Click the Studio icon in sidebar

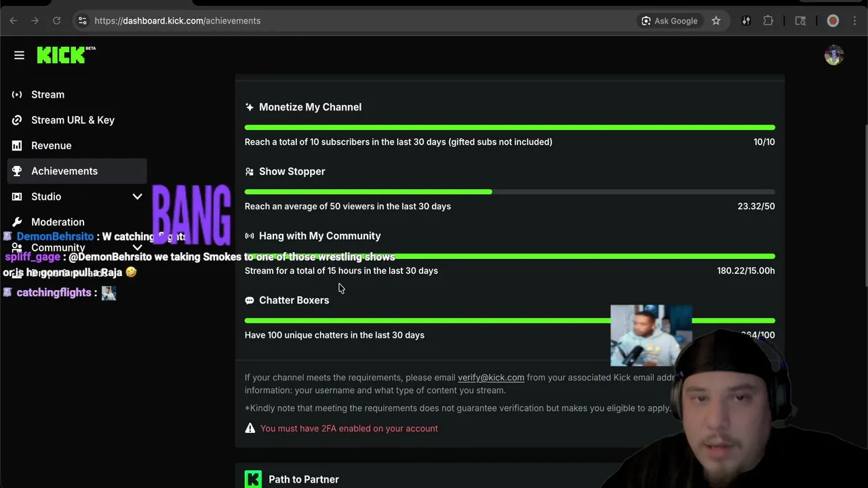click(17, 197)
